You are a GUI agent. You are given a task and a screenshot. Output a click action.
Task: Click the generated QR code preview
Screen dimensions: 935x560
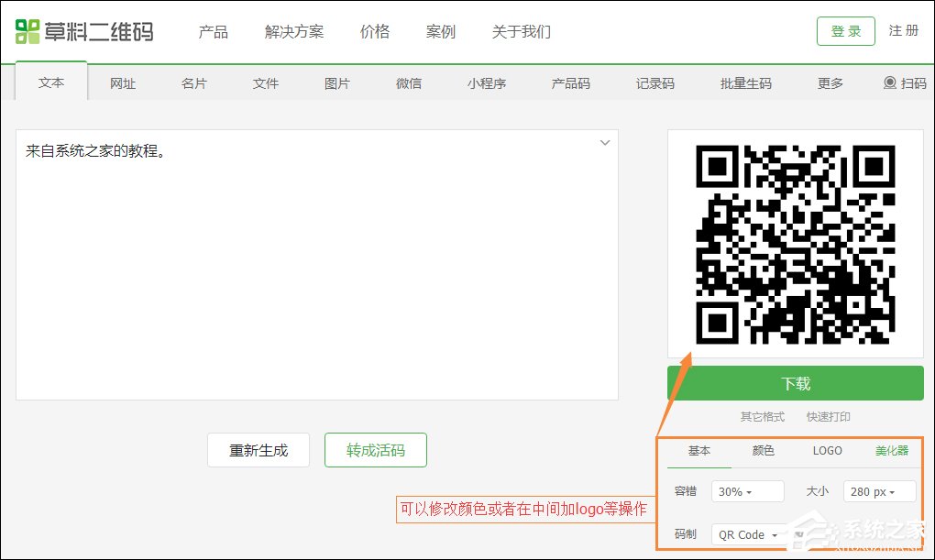[794, 244]
